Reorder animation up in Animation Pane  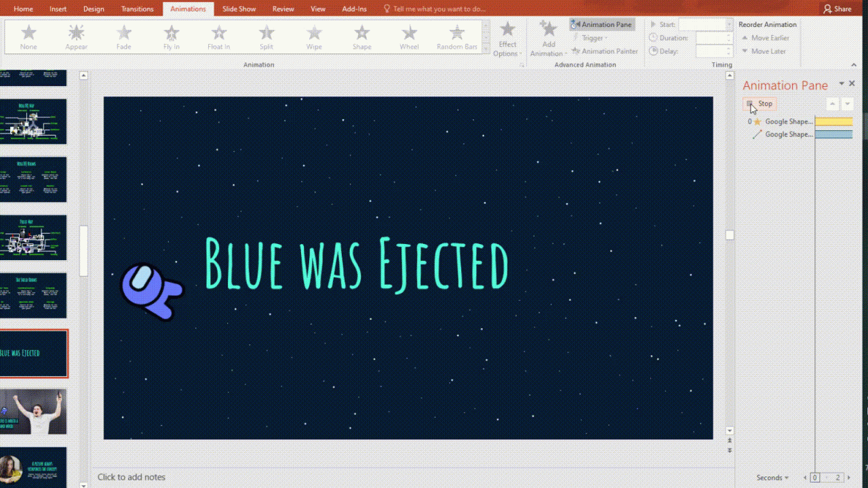[833, 104]
